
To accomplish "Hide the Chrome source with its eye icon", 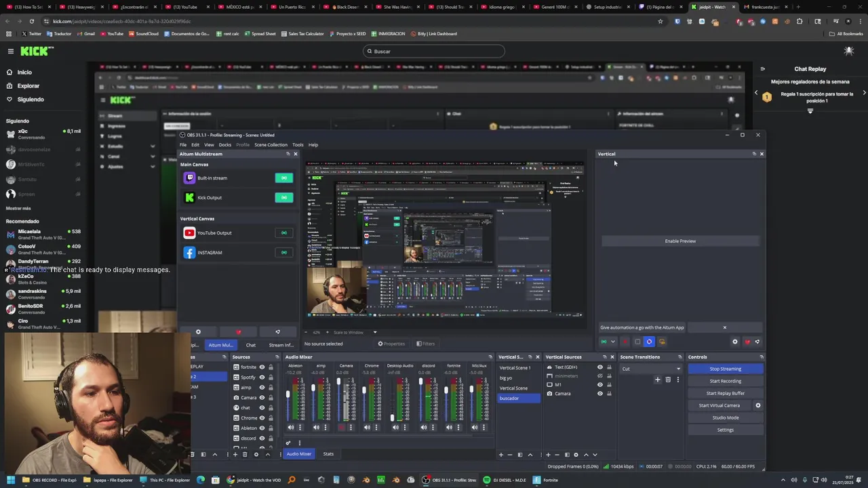I will point(262,418).
